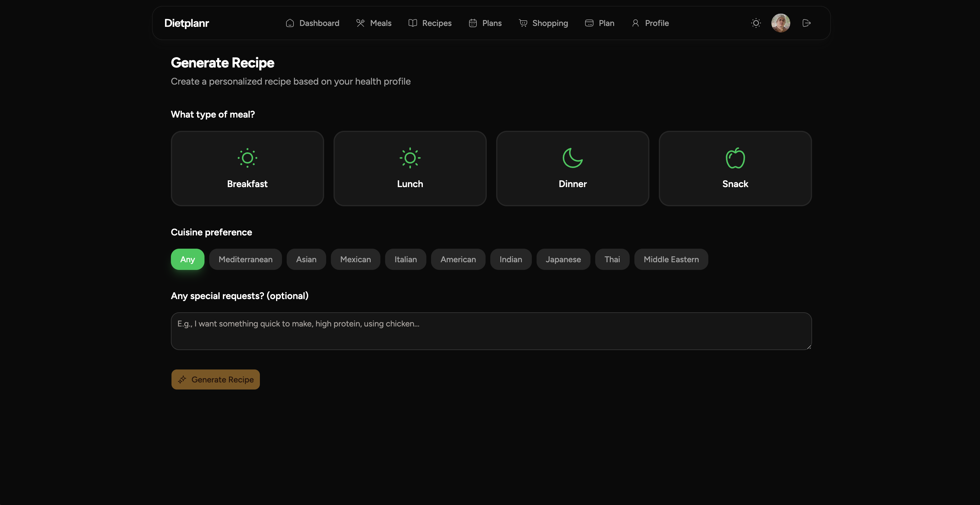Click the logout icon at top right

(x=806, y=23)
